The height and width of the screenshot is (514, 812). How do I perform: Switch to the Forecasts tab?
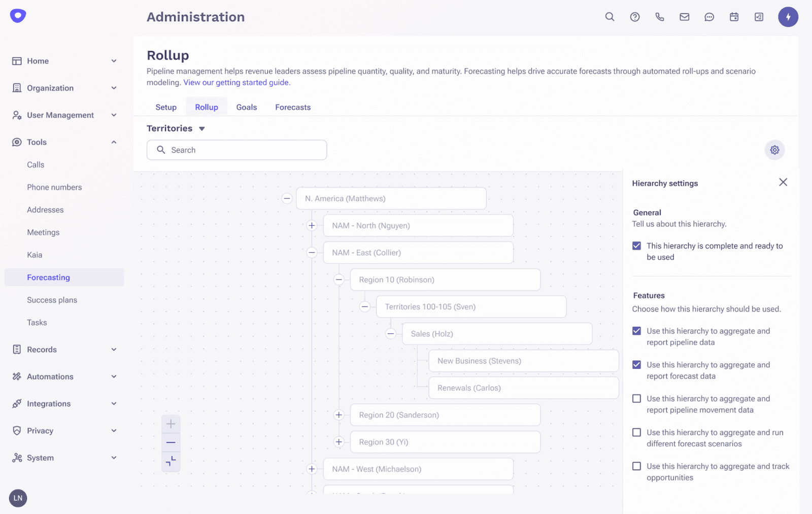click(x=293, y=107)
